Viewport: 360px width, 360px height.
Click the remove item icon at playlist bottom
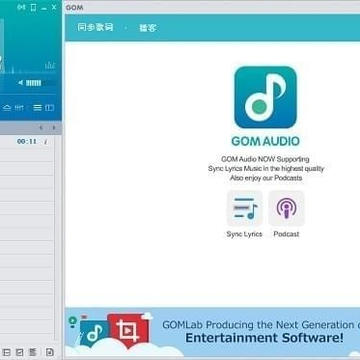(7, 352)
